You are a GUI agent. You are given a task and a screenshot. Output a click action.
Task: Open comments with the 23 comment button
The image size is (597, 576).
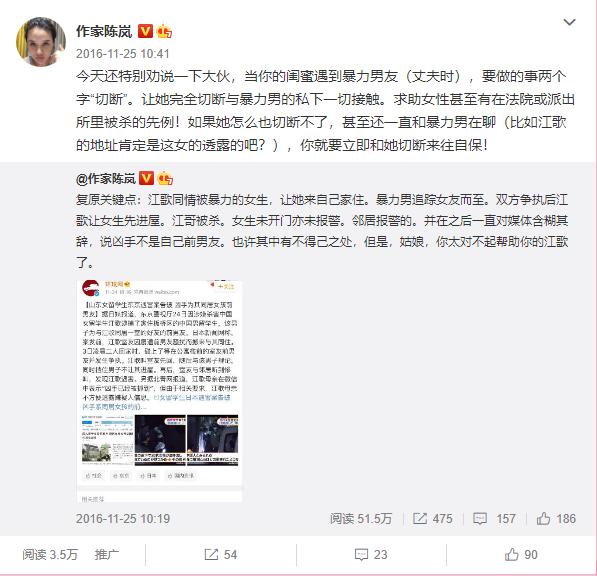pyautogui.click(x=371, y=555)
